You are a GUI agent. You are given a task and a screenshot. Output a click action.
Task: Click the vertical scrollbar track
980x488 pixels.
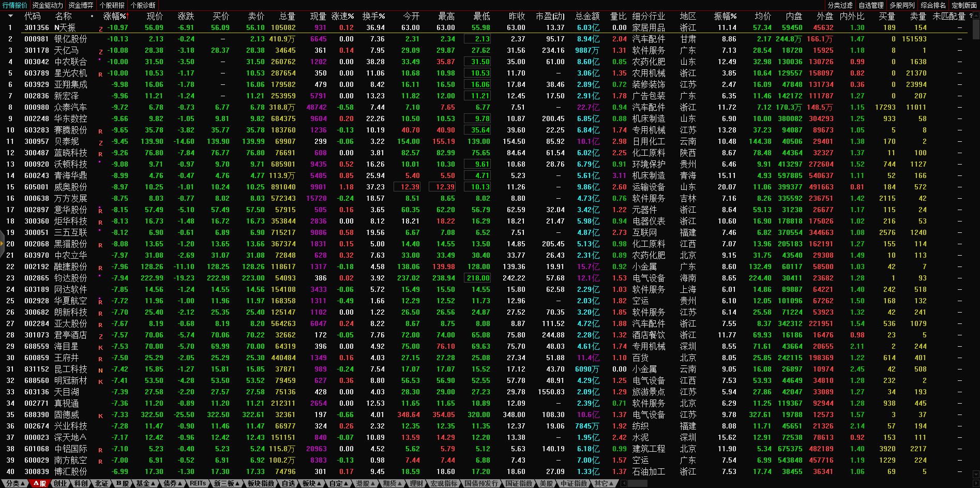pos(976,259)
